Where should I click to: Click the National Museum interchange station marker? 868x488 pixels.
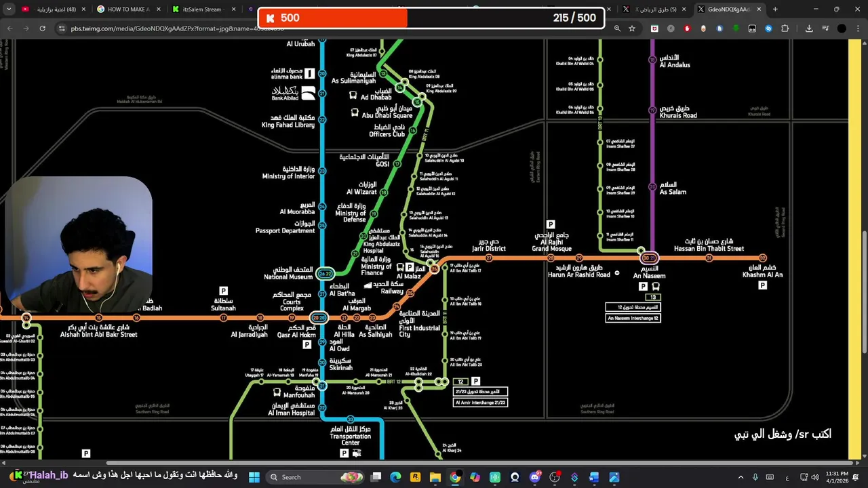click(x=325, y=274)
